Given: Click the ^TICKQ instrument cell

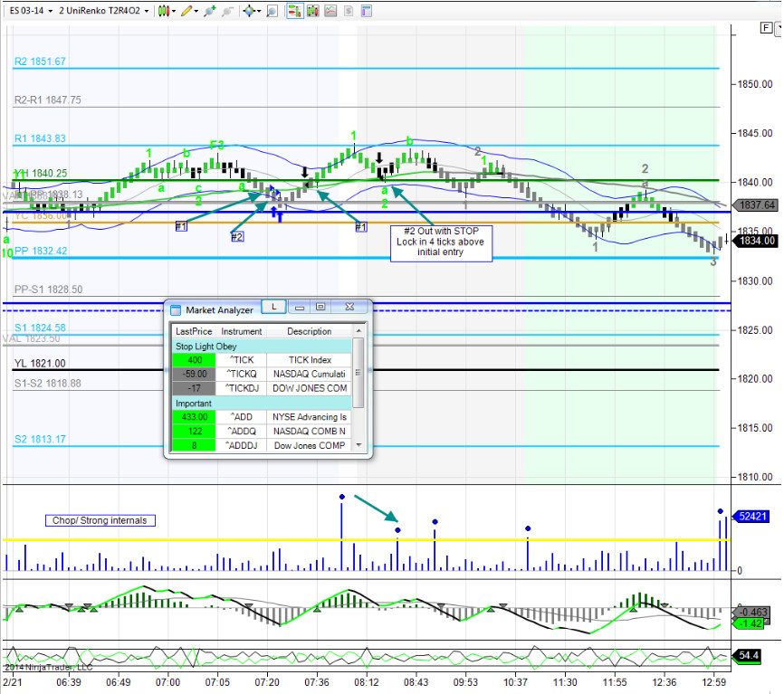Looking at the screenshot, I should 241,374.
